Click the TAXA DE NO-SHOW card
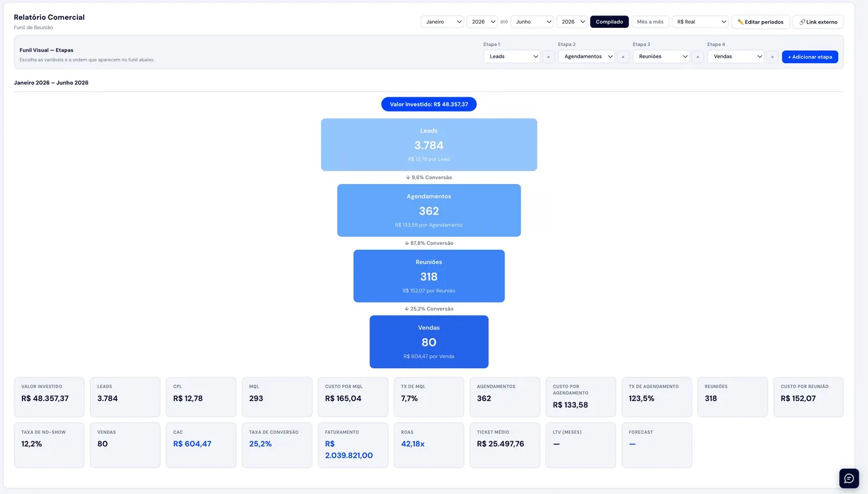This screenshot has height=494, width=868. tap(49, 445)
